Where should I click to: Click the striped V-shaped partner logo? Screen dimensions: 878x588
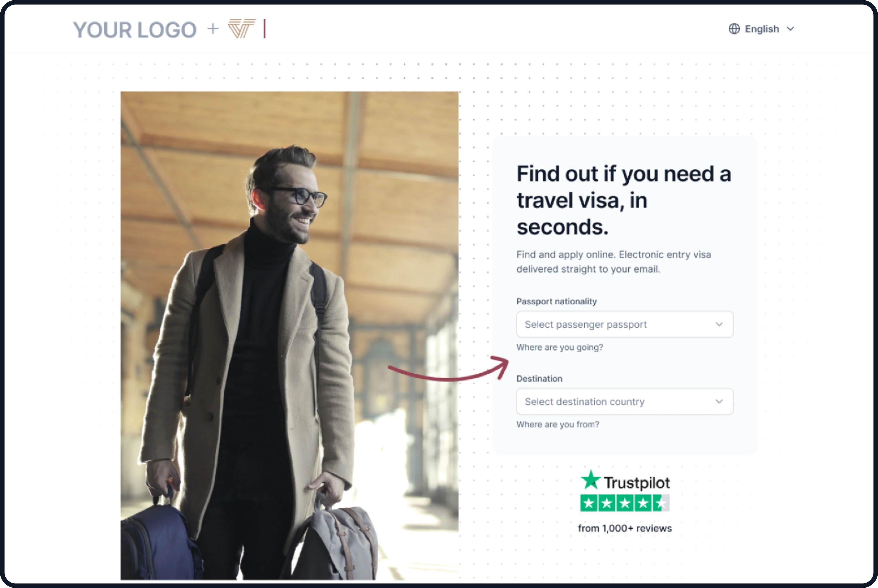pyautogui.click(x=242, y=29)
